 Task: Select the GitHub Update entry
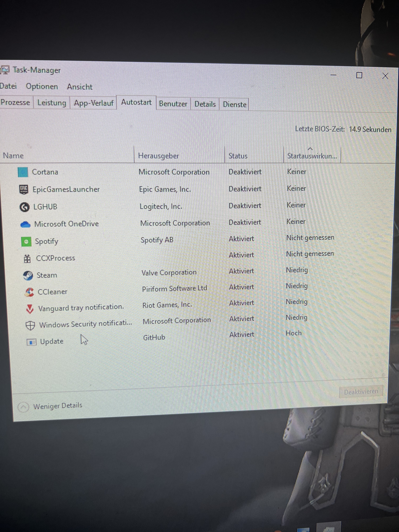[51, 341]
